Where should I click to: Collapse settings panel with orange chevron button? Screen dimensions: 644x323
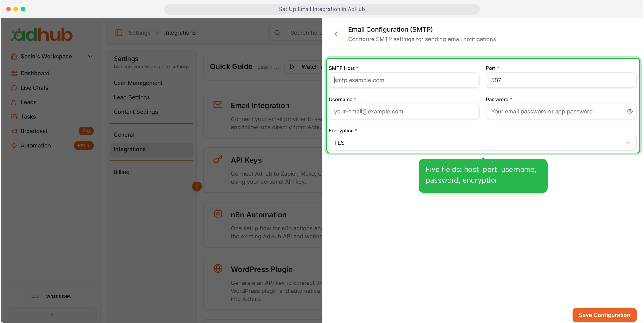click(197, 186)
